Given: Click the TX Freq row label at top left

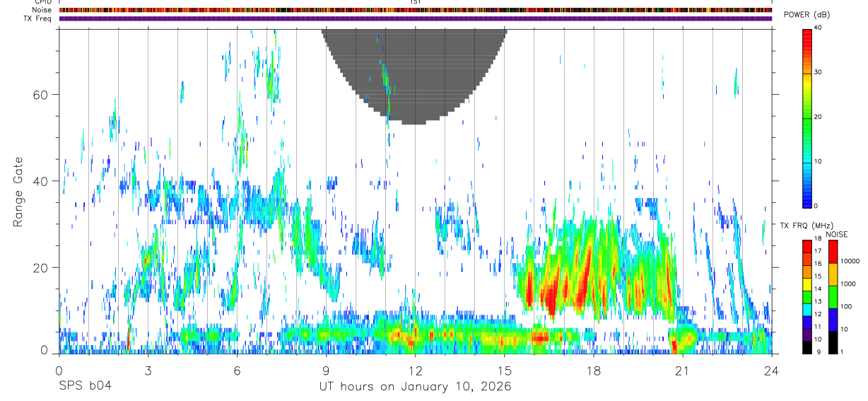Looking at the screenshot, I should tap(37, 18).
